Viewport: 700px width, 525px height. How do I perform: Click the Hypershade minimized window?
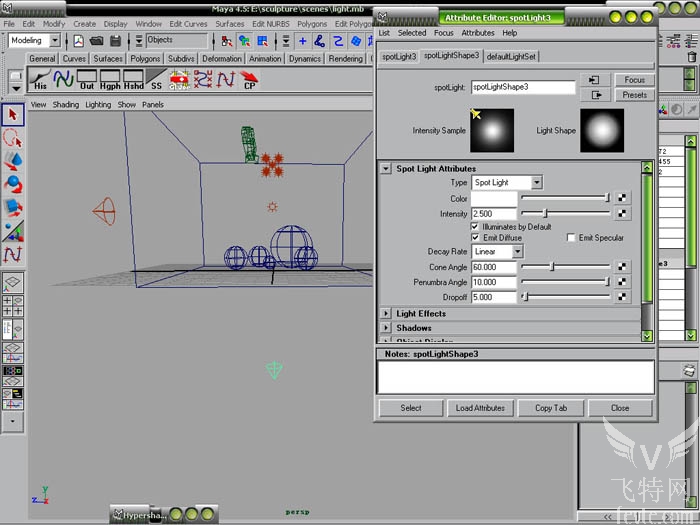pos(164,515)
